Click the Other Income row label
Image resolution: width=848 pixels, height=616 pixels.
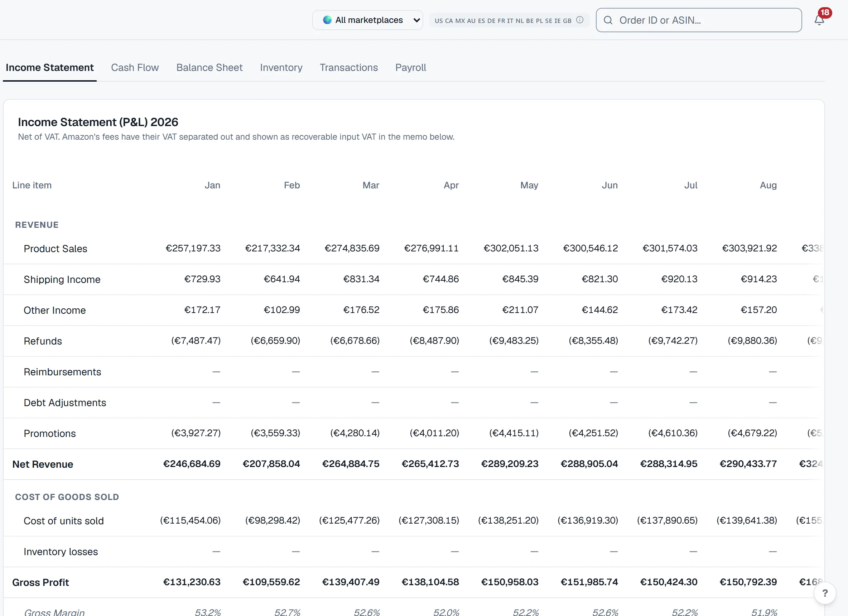[x=54, y=310]
